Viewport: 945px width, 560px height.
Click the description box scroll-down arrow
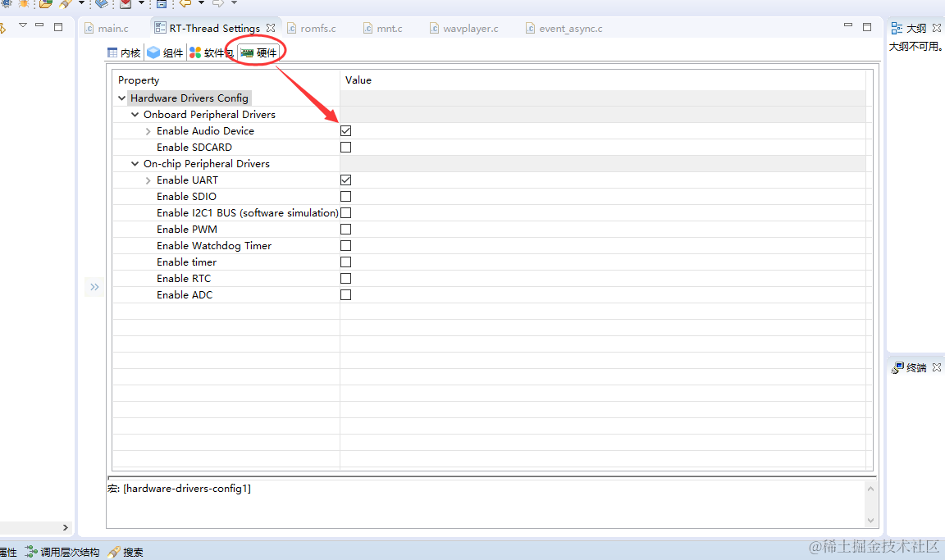[870, 521]
